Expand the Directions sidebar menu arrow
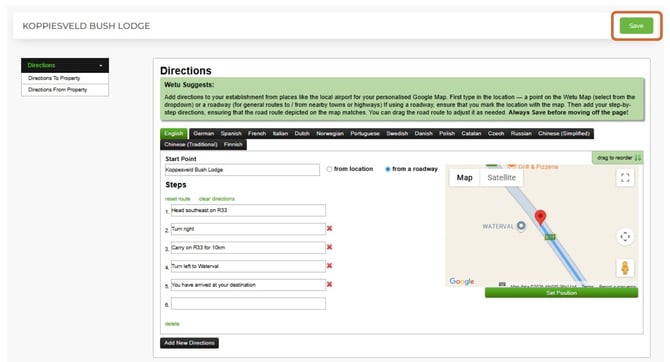Image resolution: width=670 pixels, height=362 pixels. [101, 66]
